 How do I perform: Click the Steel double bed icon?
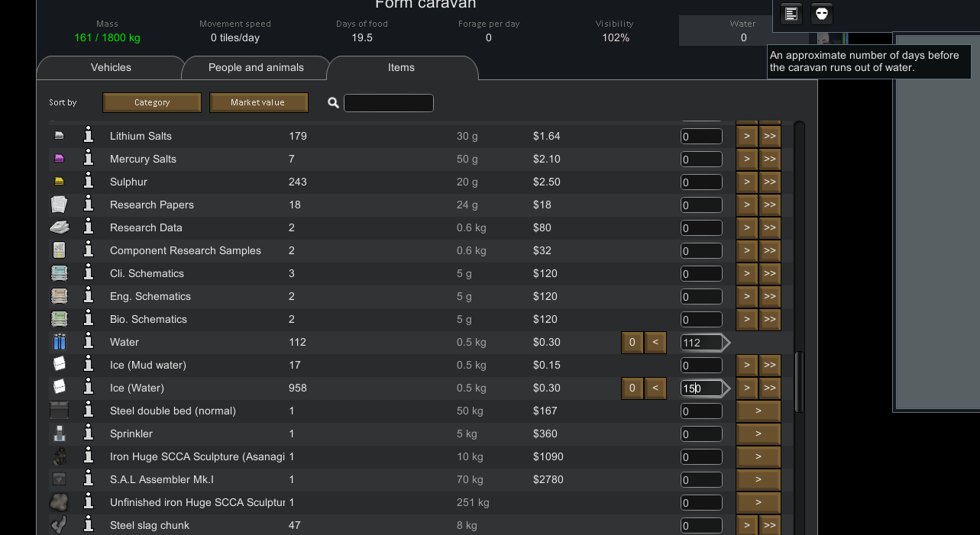59,411
